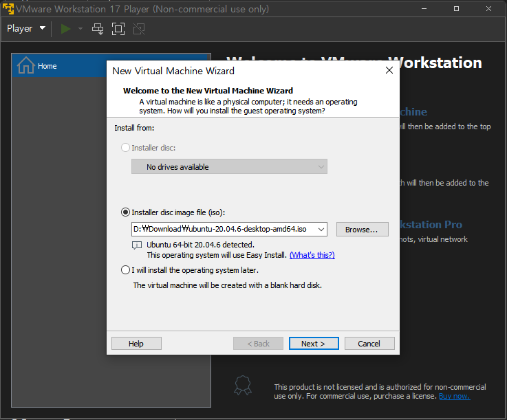Select Installer disc image file (iso) option
The height and width of the screenshot is (420, 507).
coord(125,212)
